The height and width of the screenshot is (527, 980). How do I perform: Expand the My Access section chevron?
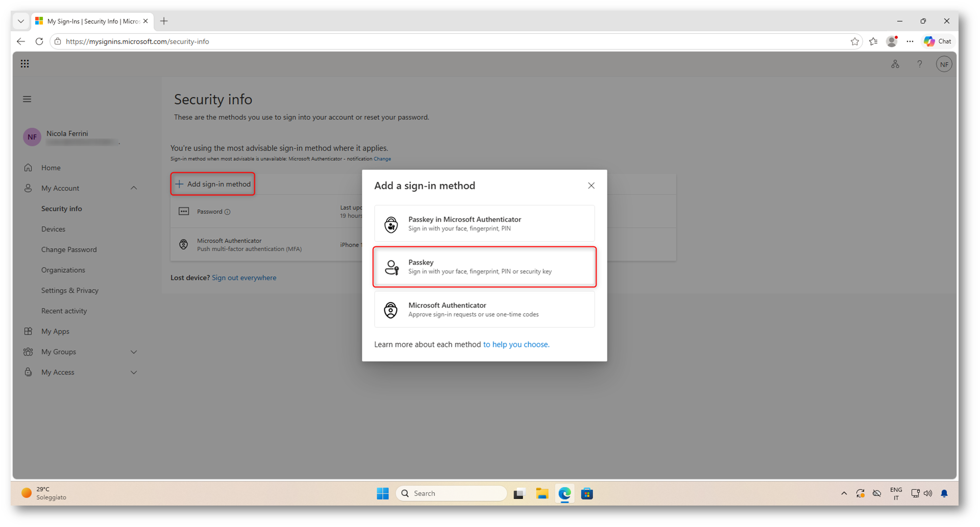pyautogui.click(x=134, y=372)
